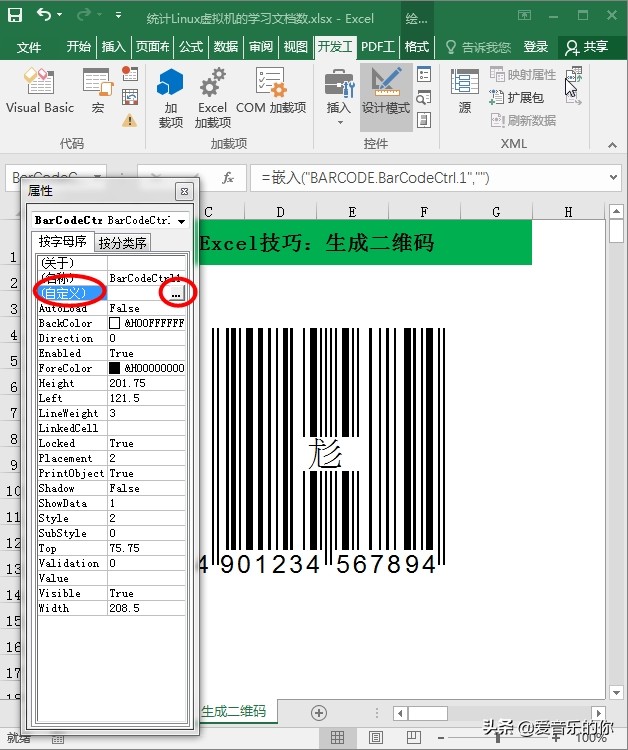
Task: Close the 属性 properties window
Action: click(x=184, y=191)
